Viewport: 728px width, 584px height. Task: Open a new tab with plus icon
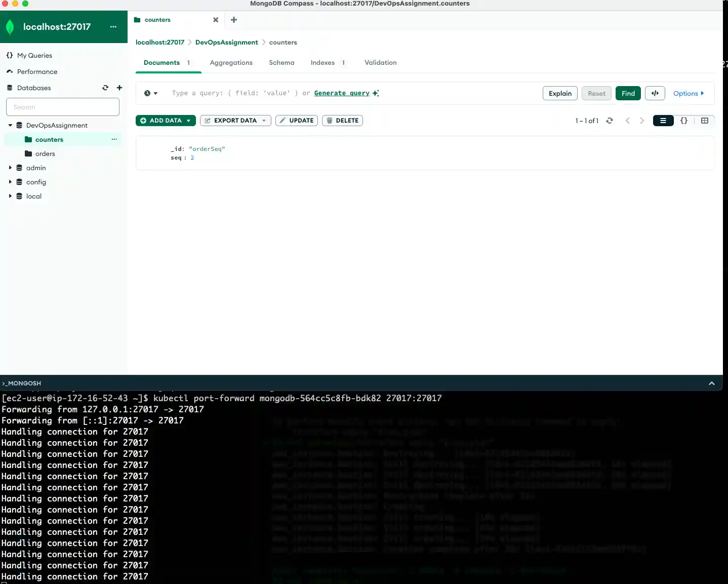click(x=234, y=20)
